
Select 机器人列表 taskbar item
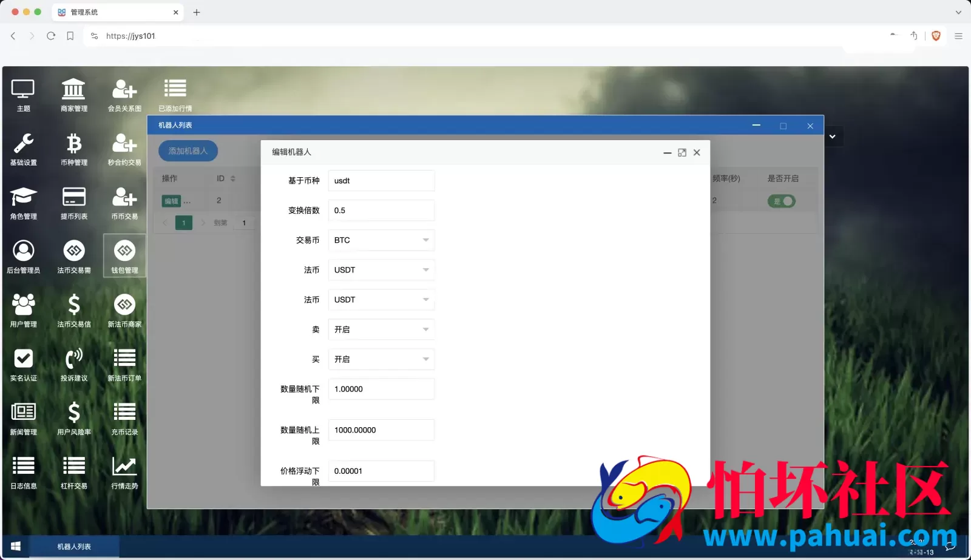(x=74, y=547)
